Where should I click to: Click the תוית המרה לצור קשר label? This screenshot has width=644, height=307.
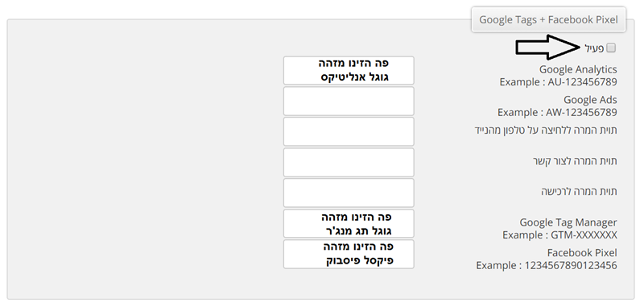pos(575,161)
